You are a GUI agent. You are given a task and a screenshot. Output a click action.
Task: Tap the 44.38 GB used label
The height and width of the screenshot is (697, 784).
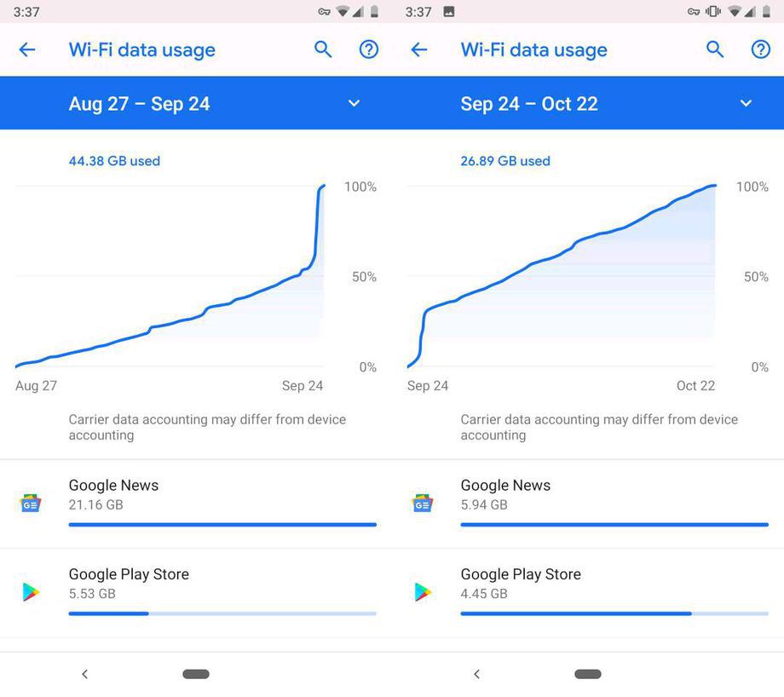[x=114, y=161]
